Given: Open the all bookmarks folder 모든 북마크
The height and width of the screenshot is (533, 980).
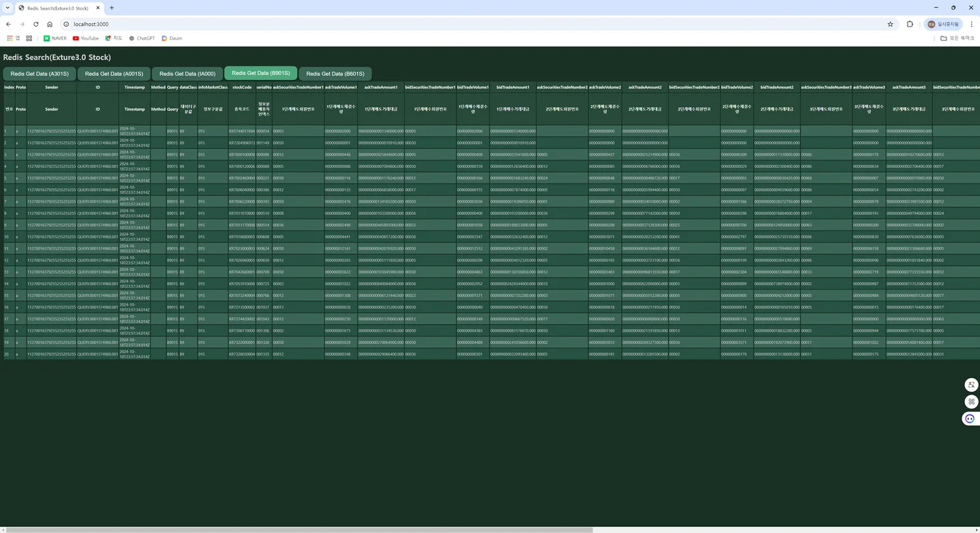Looking at the screenshot, I should coord(957,38).
